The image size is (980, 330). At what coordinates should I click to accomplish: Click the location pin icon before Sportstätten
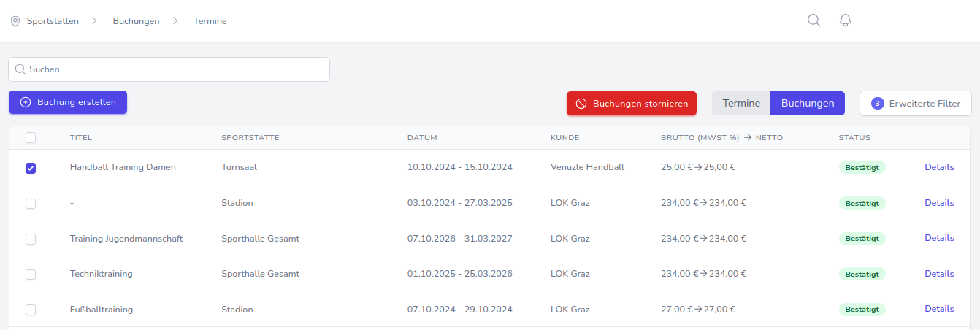tap(15, 21)
